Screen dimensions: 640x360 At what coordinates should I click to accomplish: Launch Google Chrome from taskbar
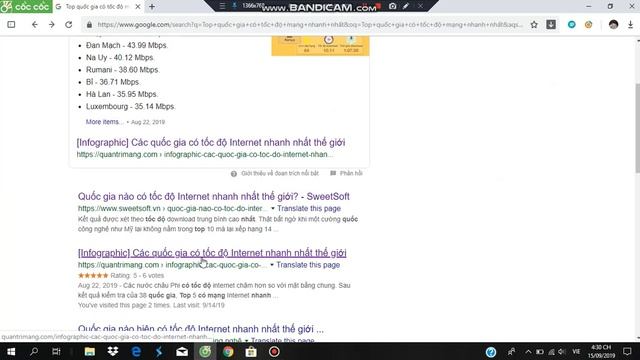(x=228, y=351)
